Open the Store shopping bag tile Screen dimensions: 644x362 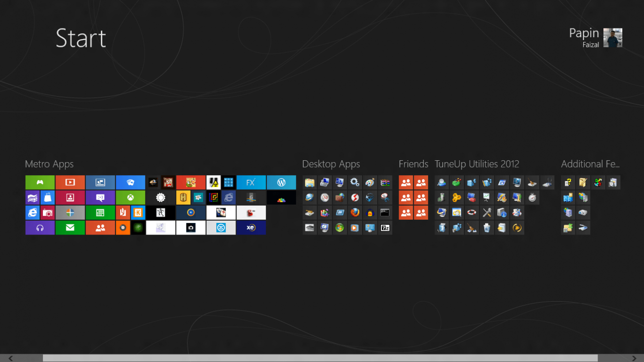(47, 197)
